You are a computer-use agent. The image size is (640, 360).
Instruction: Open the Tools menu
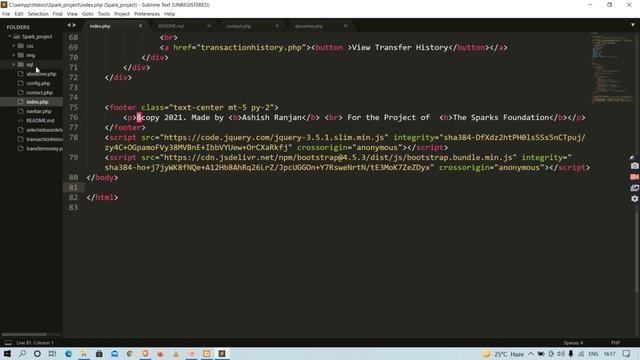point(104,14)
